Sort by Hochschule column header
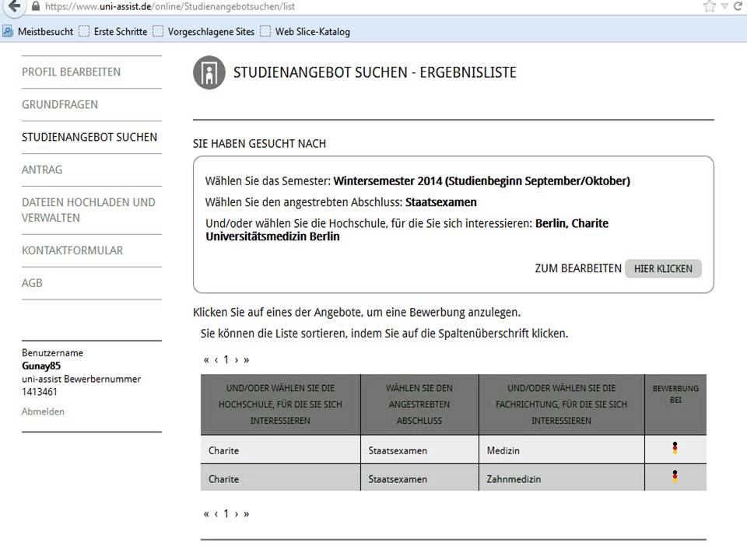 pos(280,404)
